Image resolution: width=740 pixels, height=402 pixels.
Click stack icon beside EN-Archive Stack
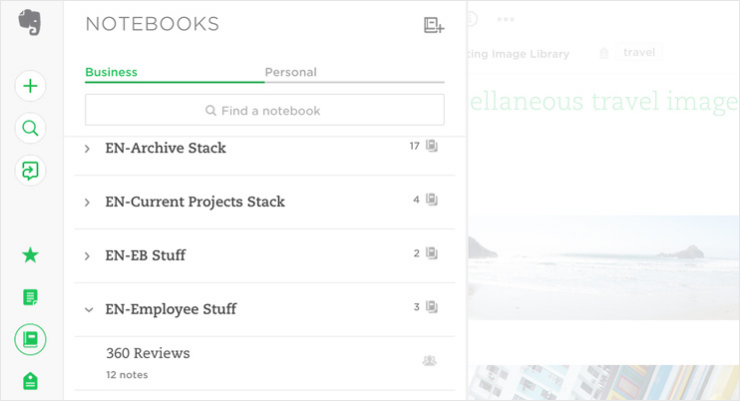[432, 147]
